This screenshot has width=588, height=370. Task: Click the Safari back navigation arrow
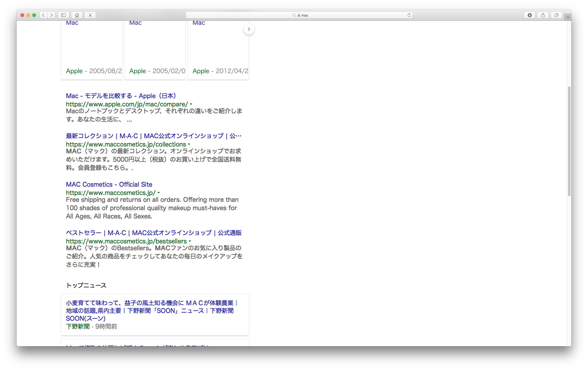(43, 15)
